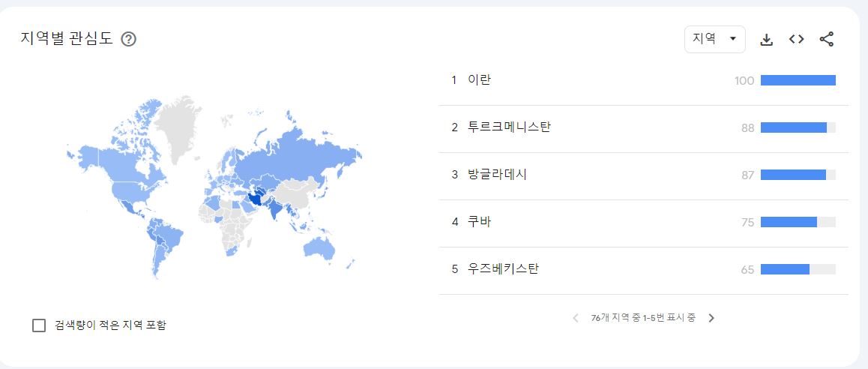
Task: Select 투르크메니스탄 in the ranking list
Action: tap(508, 127)
